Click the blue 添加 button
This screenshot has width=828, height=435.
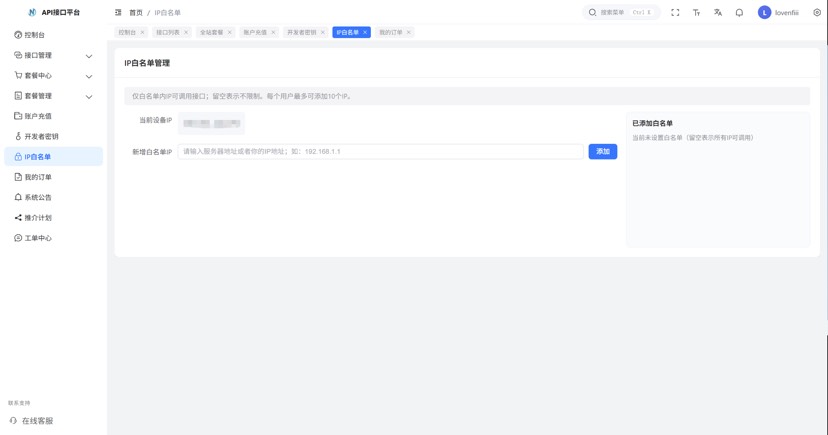(602, 152)
